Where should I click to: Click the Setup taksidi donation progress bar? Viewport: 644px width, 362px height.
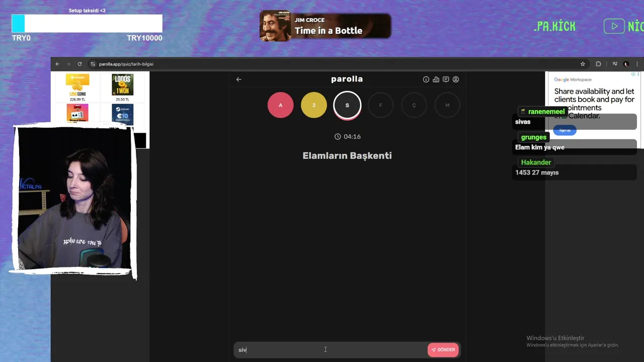[87, 24]
